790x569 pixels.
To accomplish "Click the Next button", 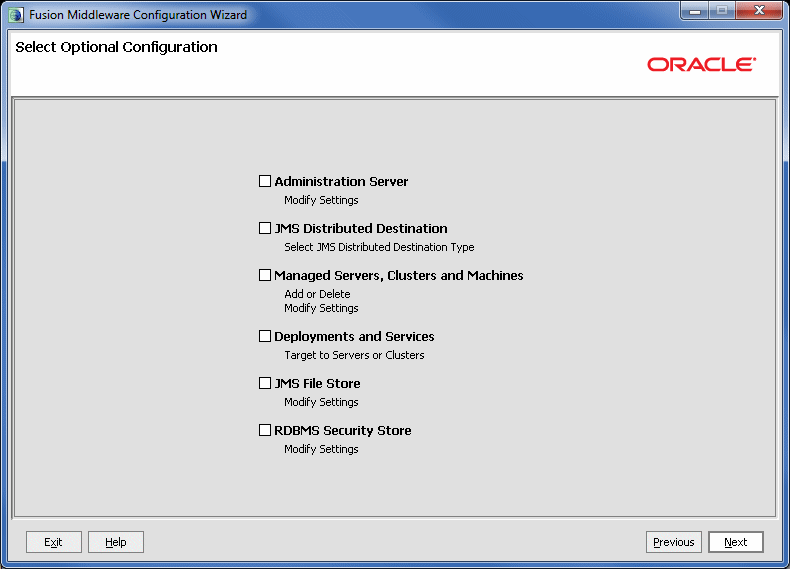I will pos(736,542).
